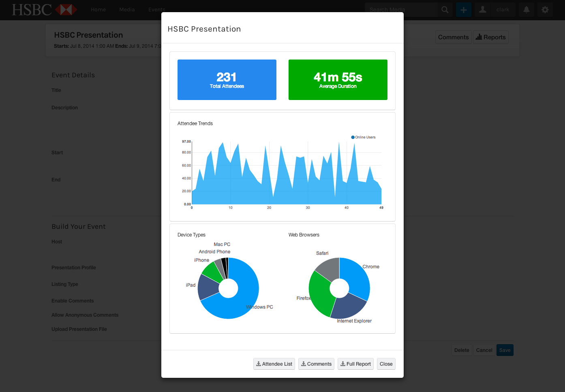Viewport: 565px width, 392px height.
Task: Click the blue plus add icon
Action: click(464, 10)
